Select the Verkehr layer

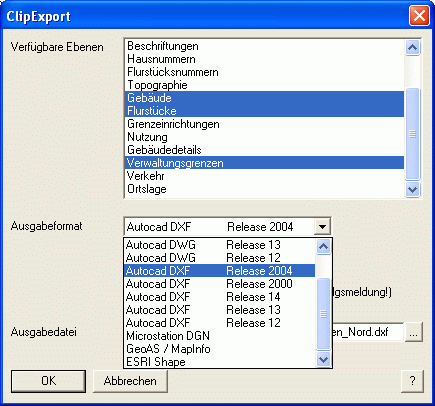[264, 176]
